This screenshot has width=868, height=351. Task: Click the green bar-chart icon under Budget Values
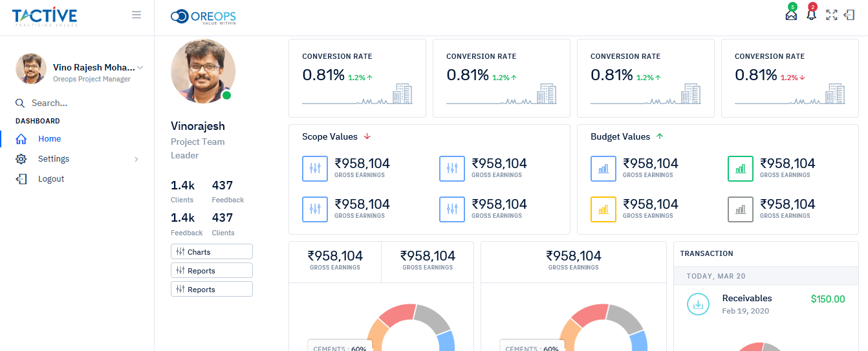coord(741,169)
